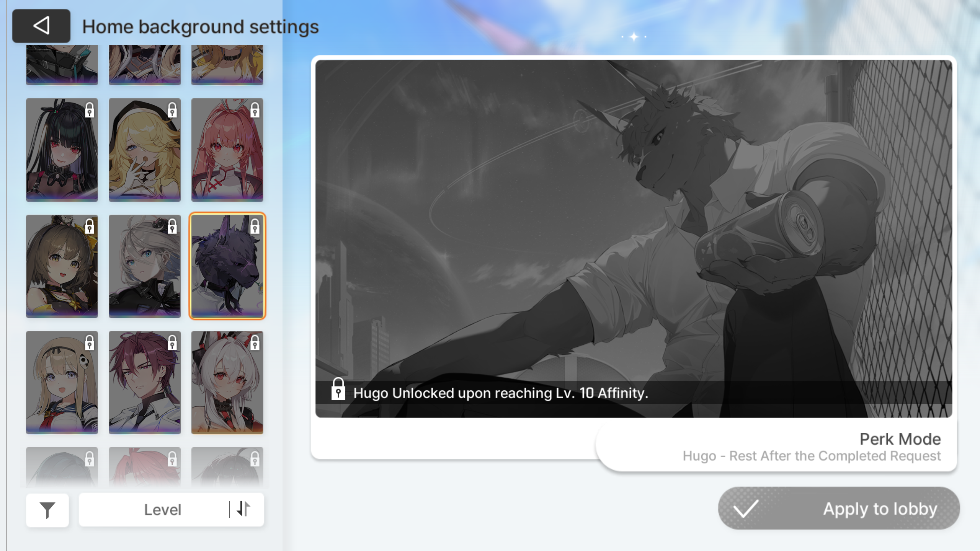Choose the white-haired red-eyed girl thumbnail
Viewport: 980px width, 551px height.
227,383
